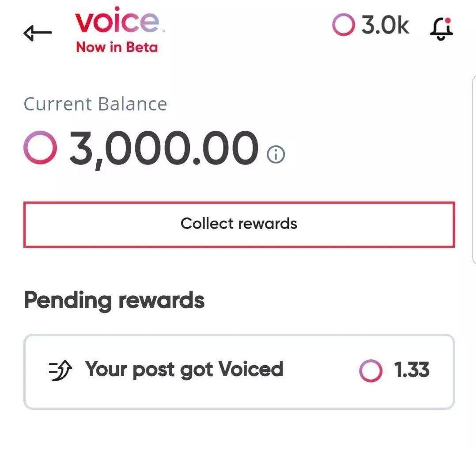Tap the Pending rewards heading
476x450 pixels.
pyautogui.click(x=114, y=300)
